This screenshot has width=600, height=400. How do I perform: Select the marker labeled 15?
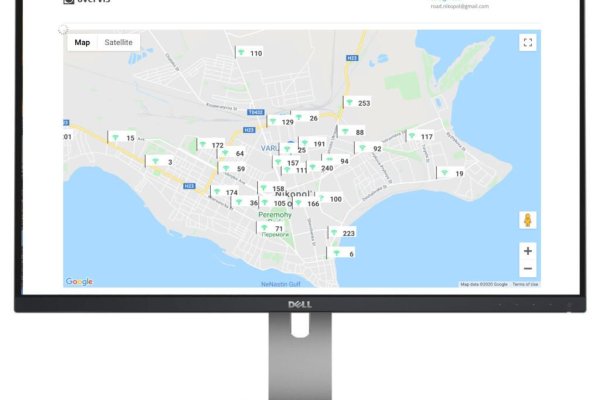point(124,138)
